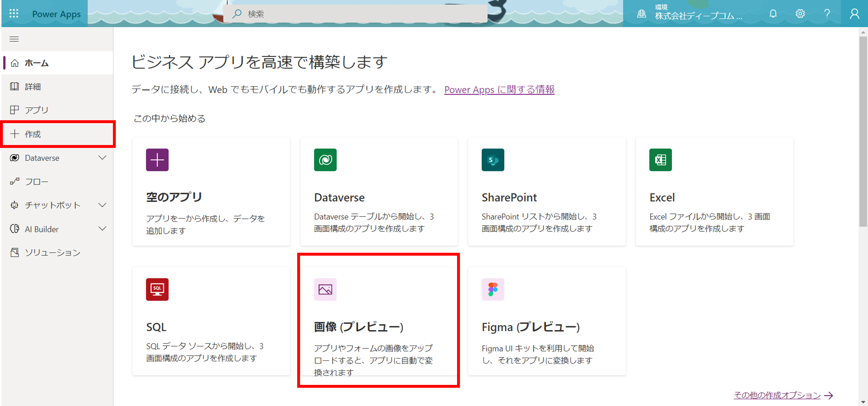
Task: Click the Figma logo icon
Action: [x=493, y=289]
